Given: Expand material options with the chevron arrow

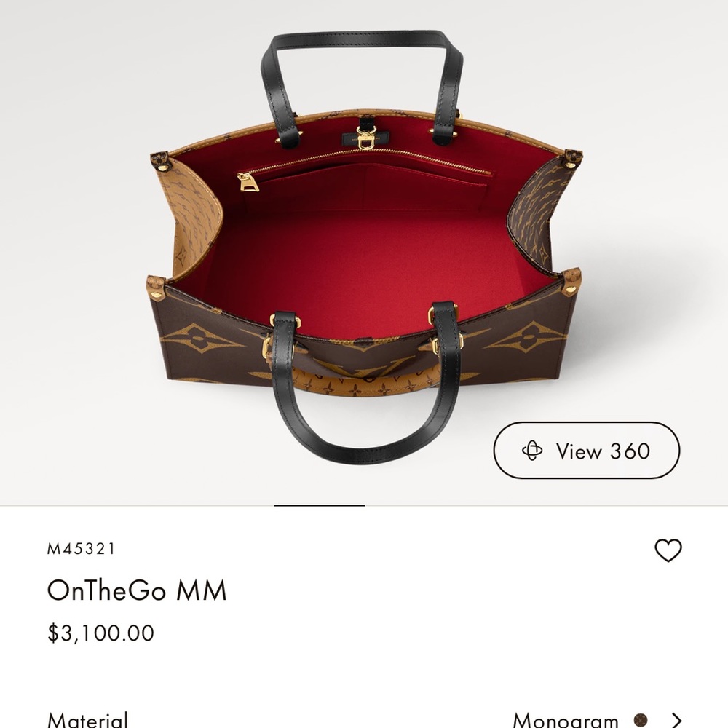Looking at the screenshot, I should point(677,720).
